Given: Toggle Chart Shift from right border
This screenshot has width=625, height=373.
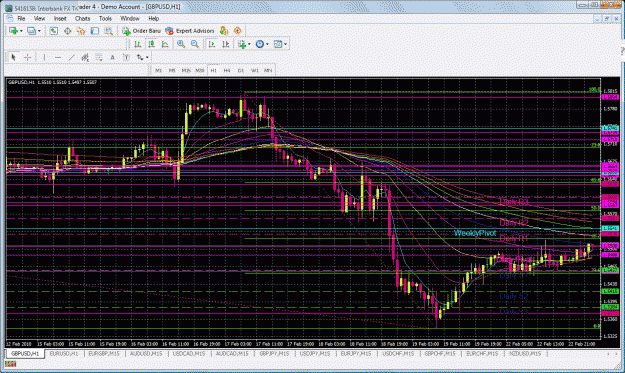Looking at the screenshot, I should coord(226,44).
